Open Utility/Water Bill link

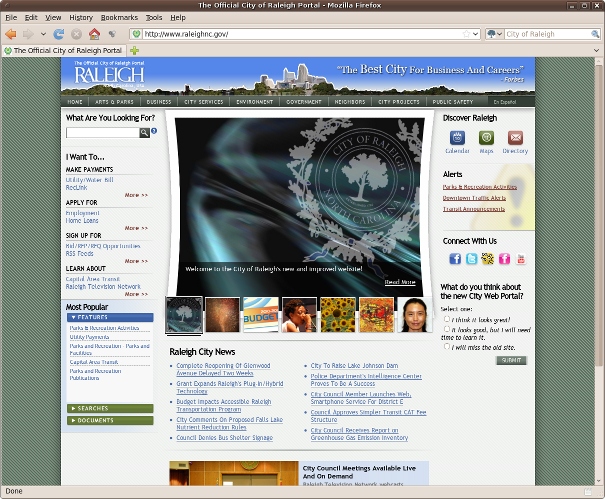(x=90, y=180)
